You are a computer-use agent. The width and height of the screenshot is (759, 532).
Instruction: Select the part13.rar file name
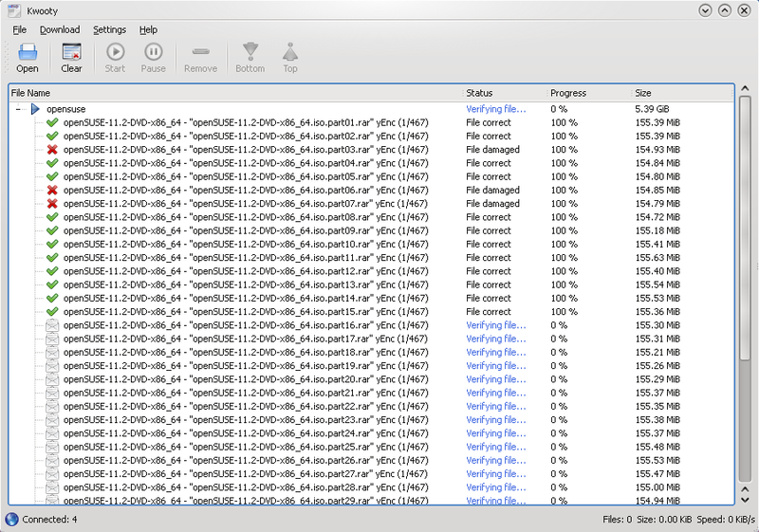click(x=246, y=284)
